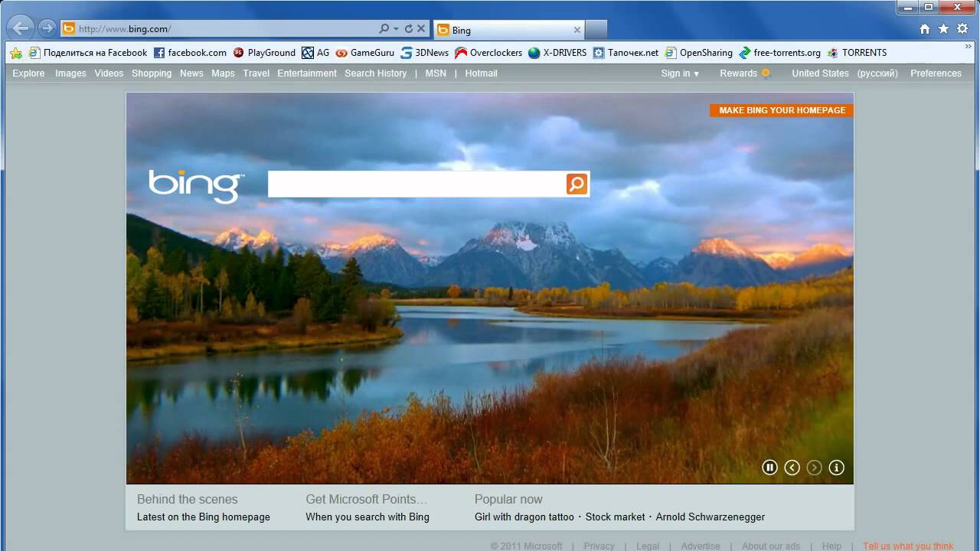Click Tell us what you think
980x551 pixels.
[x=909, y=546]
